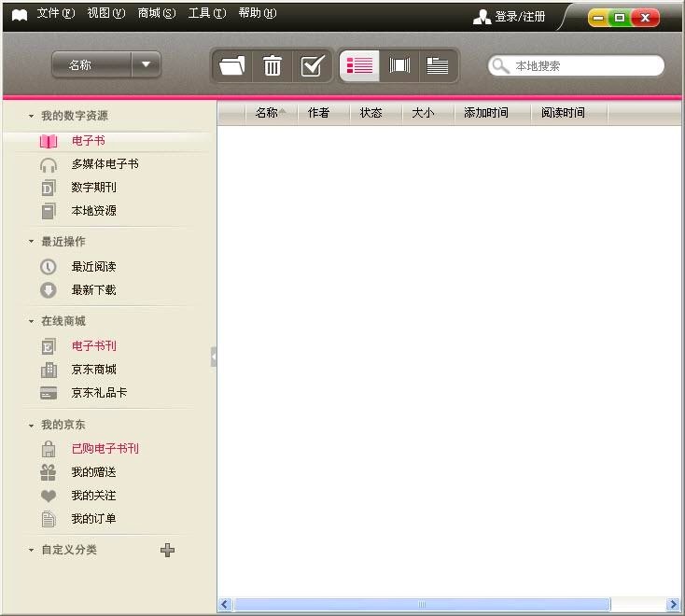Click the checkmark select-all toolbar icon
This screenshot has width=685, height=616.
[313, 65]
